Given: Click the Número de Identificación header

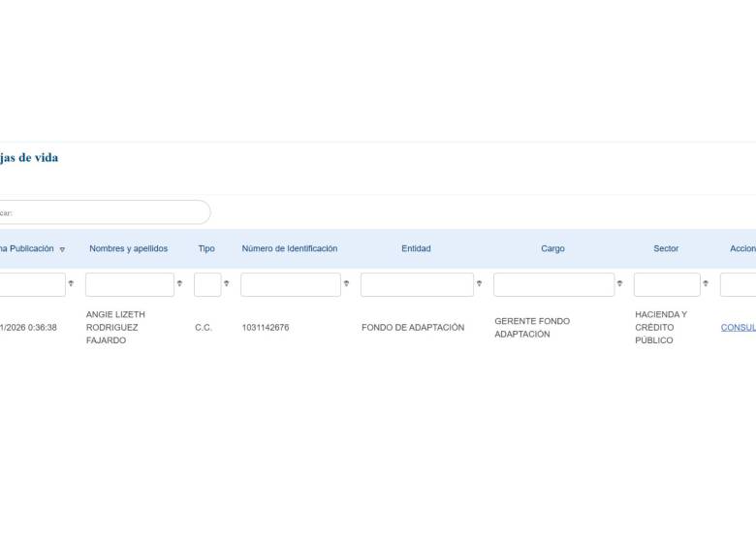Looking at the screenshot, I should coord(290,248).
